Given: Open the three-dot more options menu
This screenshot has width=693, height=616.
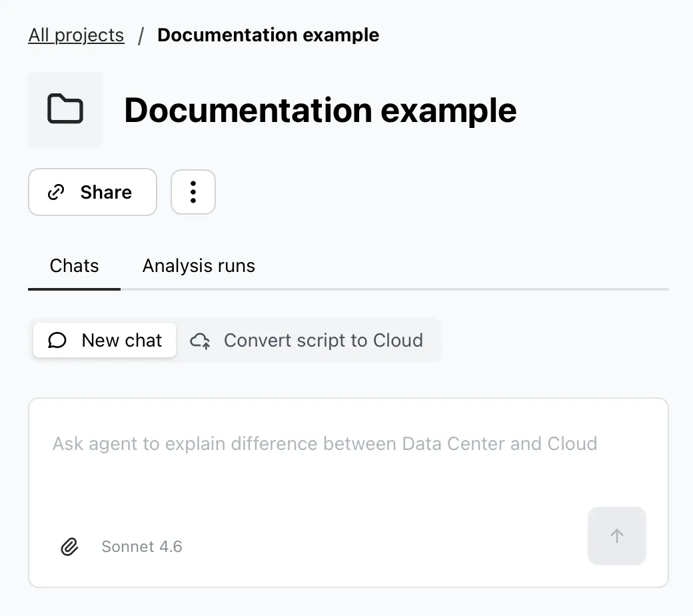Looking at the screenshot, I should pyautogui.click(x=193, y=192).
